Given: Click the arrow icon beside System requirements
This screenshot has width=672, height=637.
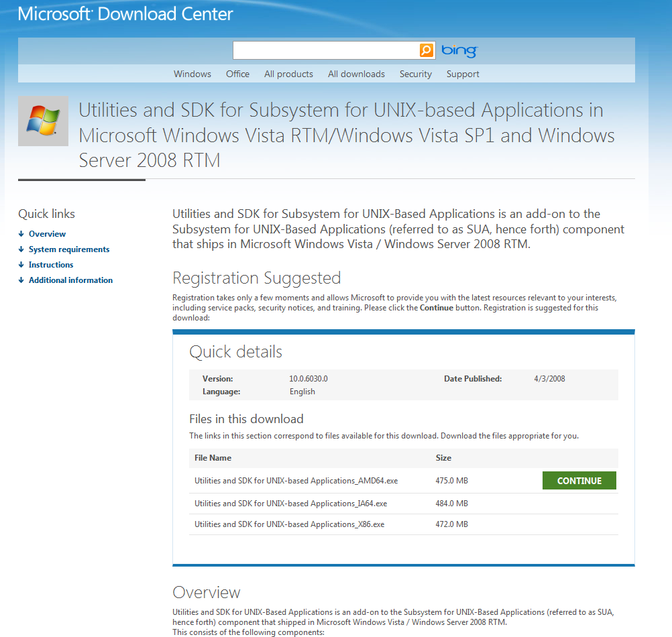Looking at the screenshot, I should click(x=21, y=249).
